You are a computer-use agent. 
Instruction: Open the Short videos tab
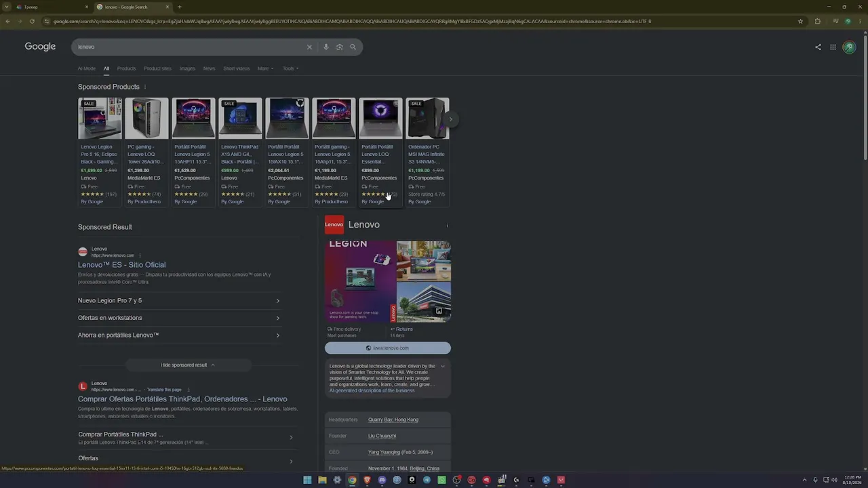[236, 68]
